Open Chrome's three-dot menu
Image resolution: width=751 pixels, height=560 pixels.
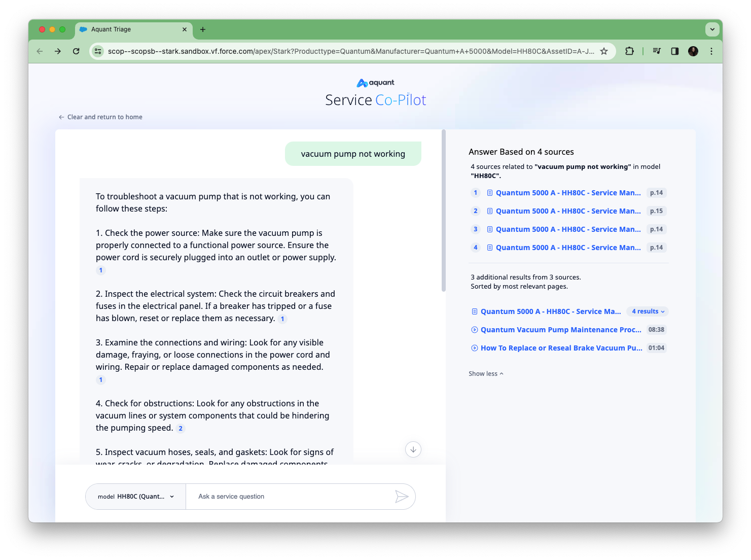(711, 51)
